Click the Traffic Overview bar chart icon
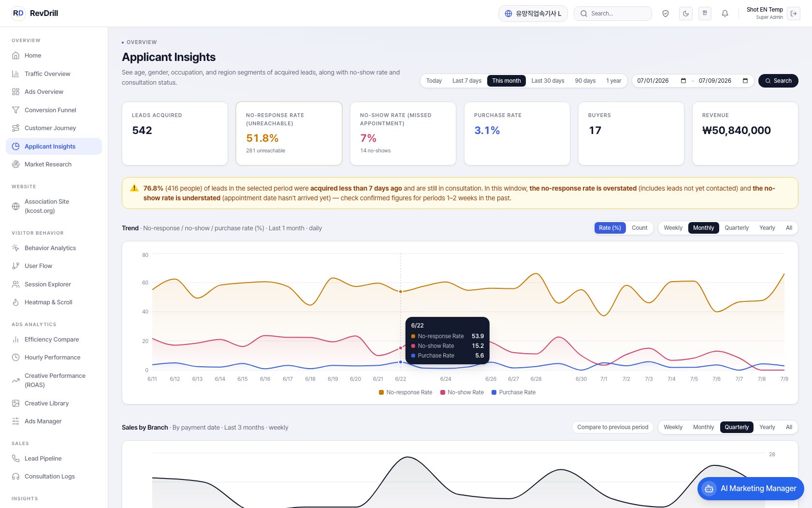This screenshot has width=812, height=508. (x=15, y=74)
